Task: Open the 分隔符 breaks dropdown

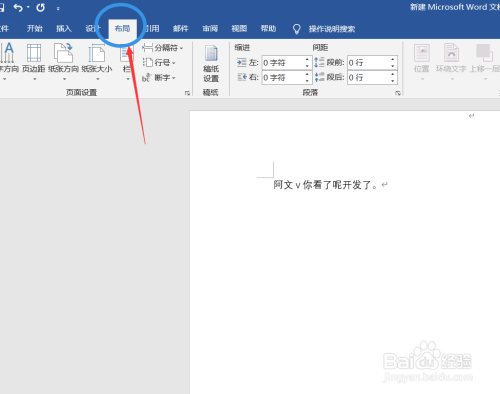Action: (163, 48)
